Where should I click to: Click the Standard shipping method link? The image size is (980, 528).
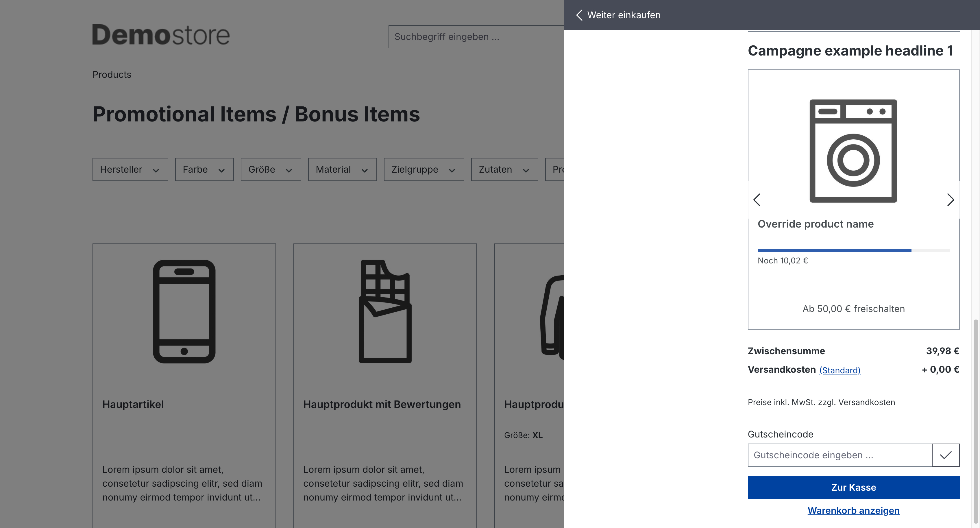[x=840, y=370]
